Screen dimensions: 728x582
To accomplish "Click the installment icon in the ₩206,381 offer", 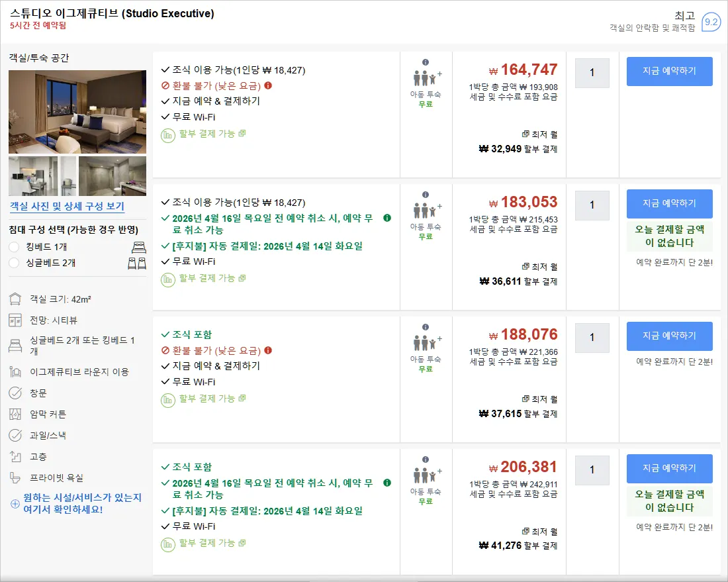I will point(167,544).
